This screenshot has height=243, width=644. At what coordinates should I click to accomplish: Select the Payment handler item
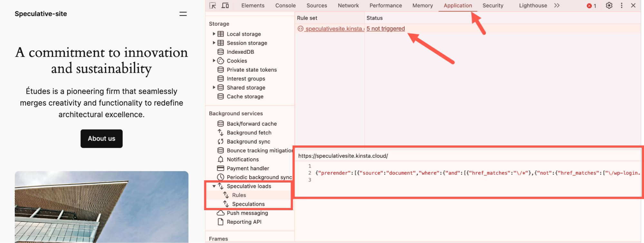click(x=248, y=168)
